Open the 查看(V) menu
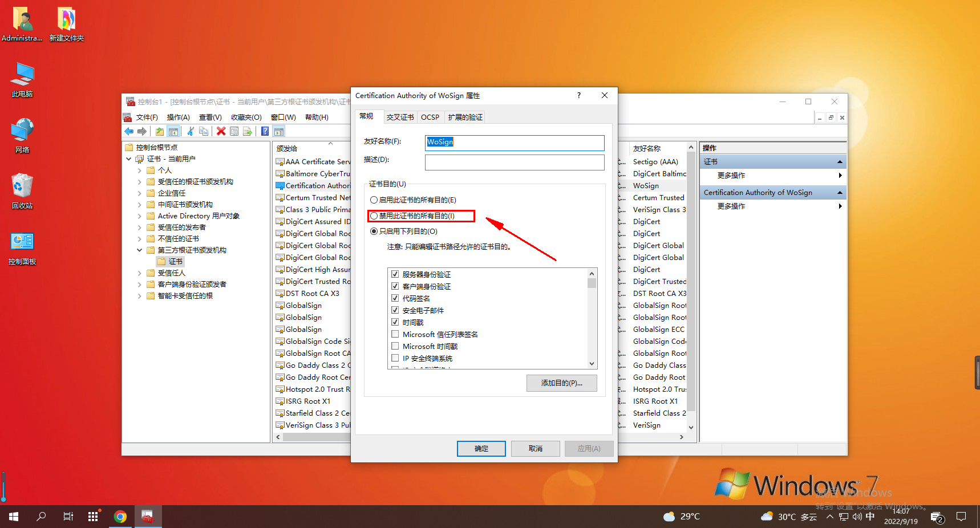 coord(210,117)
